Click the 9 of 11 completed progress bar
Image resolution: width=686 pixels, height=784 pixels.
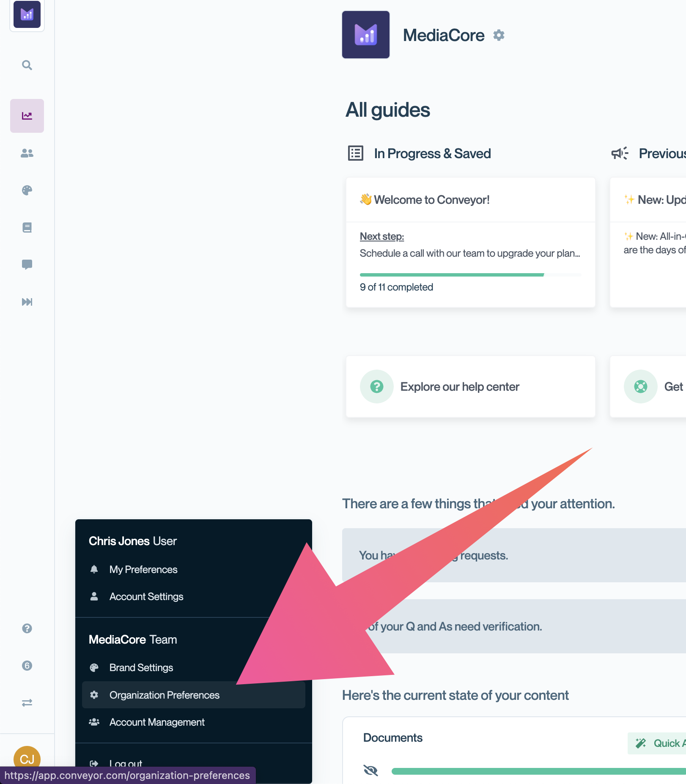pyautogui.click(x=471, y=275)
